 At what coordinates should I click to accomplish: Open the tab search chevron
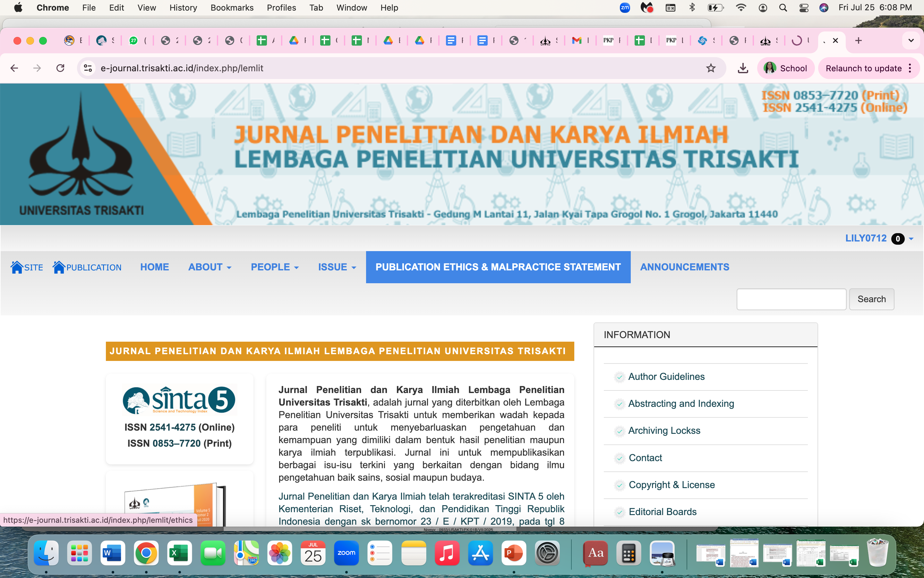[911, 40]
